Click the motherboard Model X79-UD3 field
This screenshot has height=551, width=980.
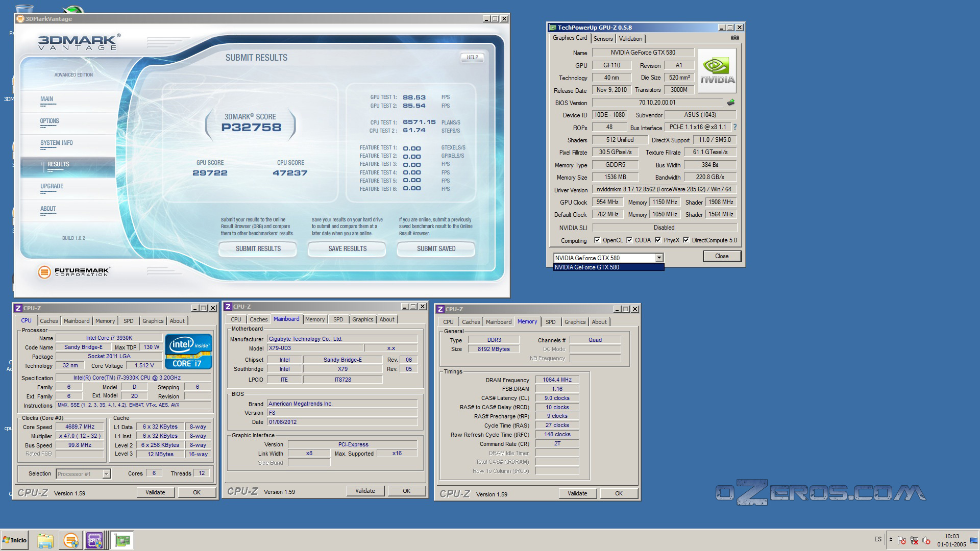click(x=315, y=348)
